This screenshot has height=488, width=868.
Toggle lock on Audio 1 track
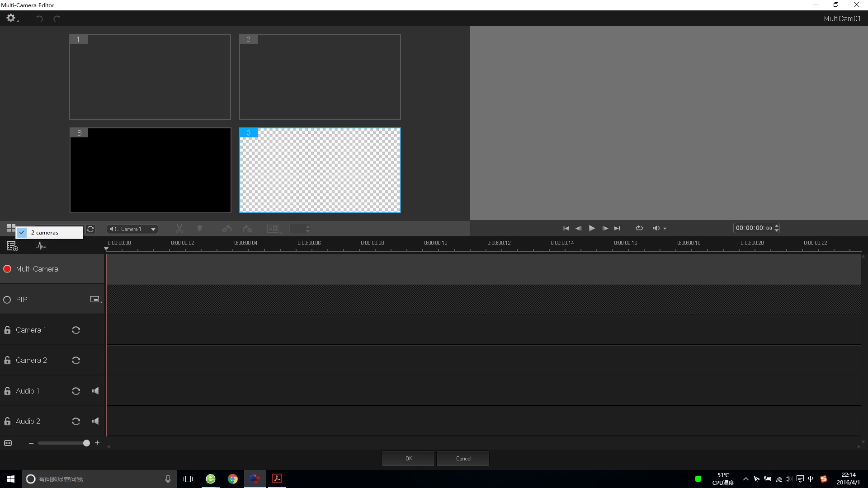(7, 391)
